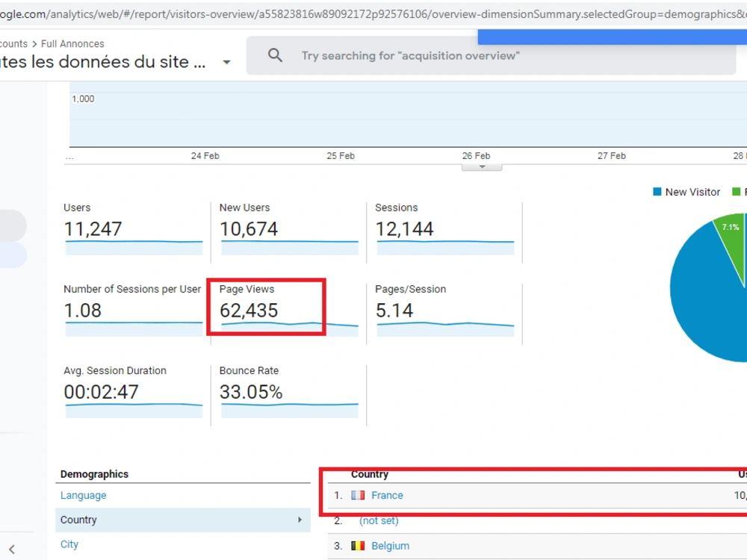
Task: Click the 26 Feb chart date label
Action: coord(476,156)
